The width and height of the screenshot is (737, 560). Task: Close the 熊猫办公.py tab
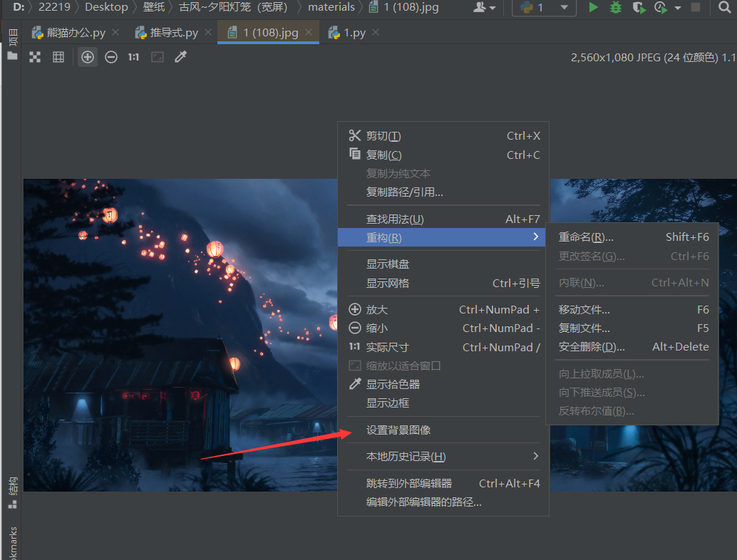(115, 32)
